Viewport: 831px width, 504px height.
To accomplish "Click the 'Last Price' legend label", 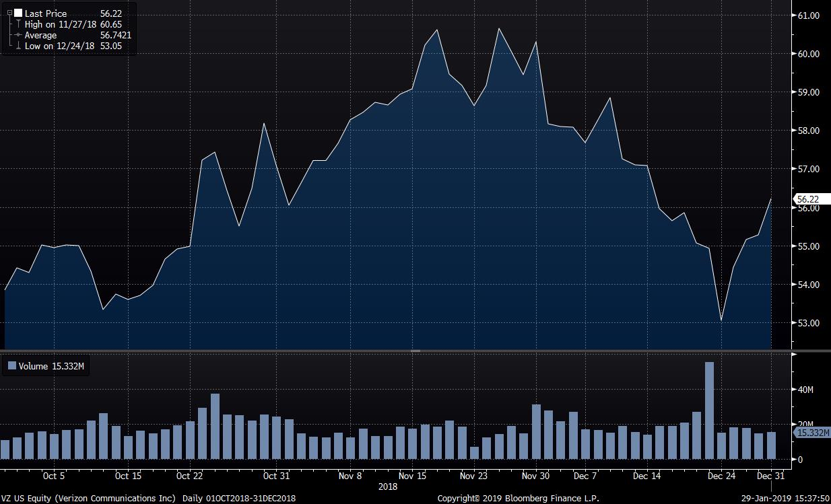I will coord(46,13).
